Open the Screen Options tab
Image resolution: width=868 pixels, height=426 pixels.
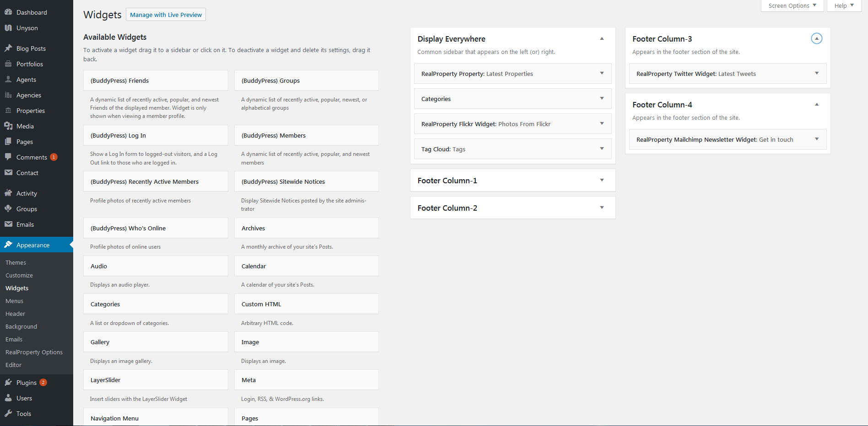792,6
